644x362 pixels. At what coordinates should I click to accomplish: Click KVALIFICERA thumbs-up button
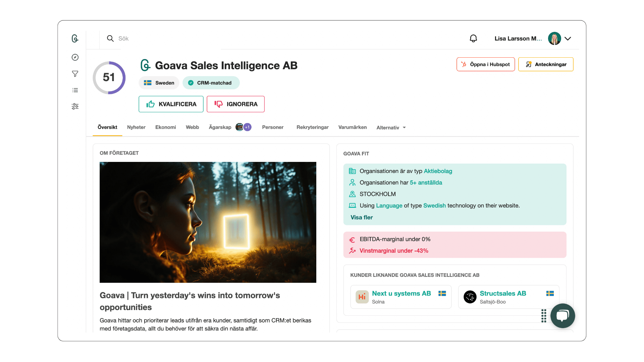(x=171, y=104)
